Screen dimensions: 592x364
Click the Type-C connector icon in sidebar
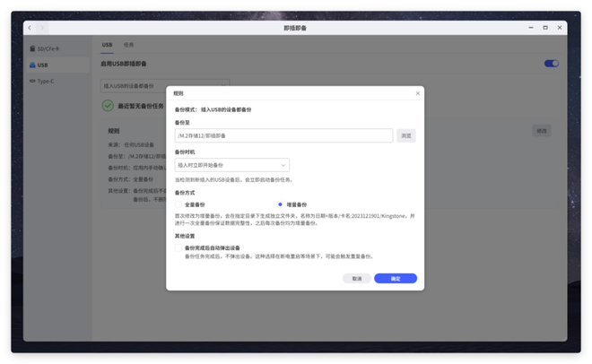tap(32, 81)
